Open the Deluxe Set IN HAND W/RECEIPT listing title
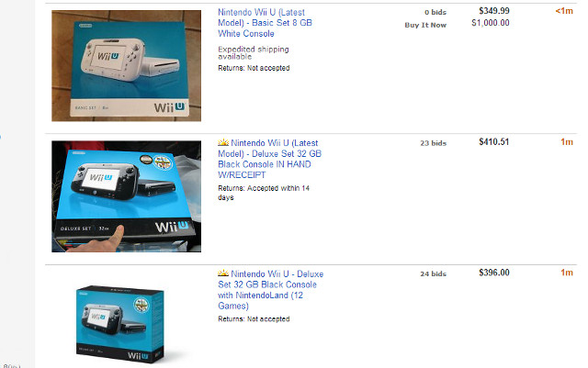The image size is (588, 368). (x=269, y=159)
